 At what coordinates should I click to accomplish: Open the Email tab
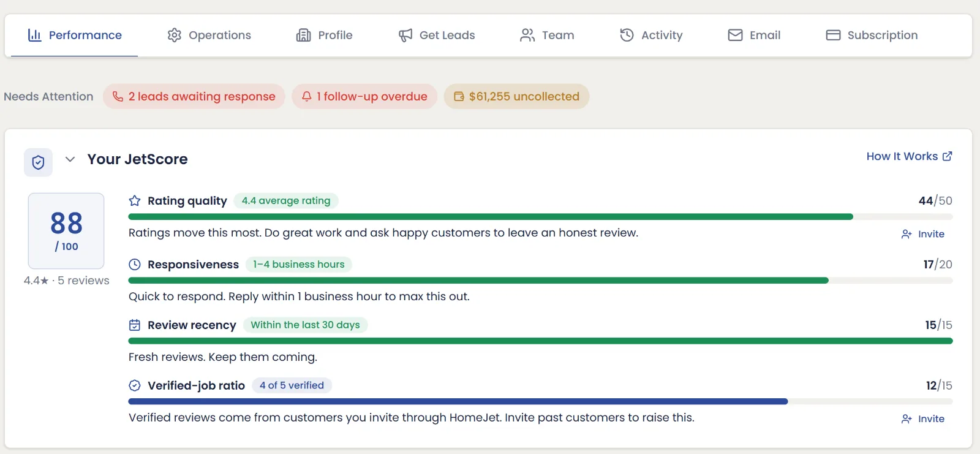[x=754, y=36]
